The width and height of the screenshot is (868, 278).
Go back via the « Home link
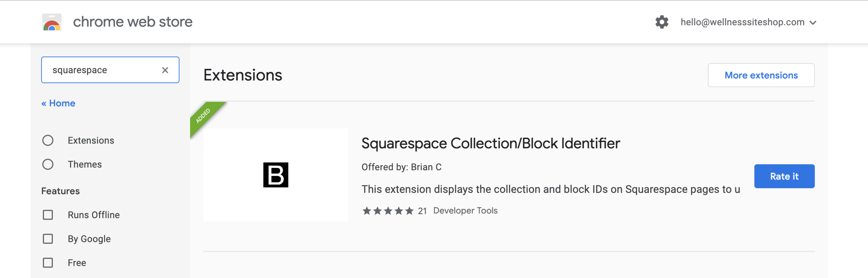click(58, 103)
